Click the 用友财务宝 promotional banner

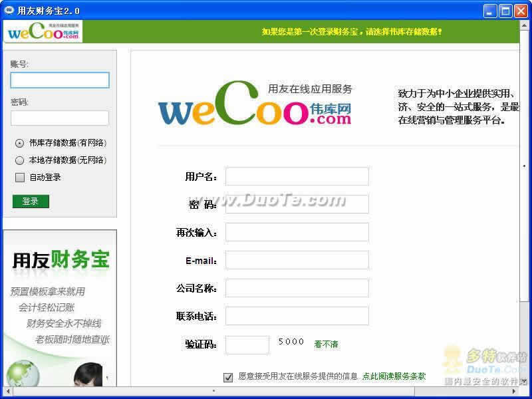tap(60, 308)
